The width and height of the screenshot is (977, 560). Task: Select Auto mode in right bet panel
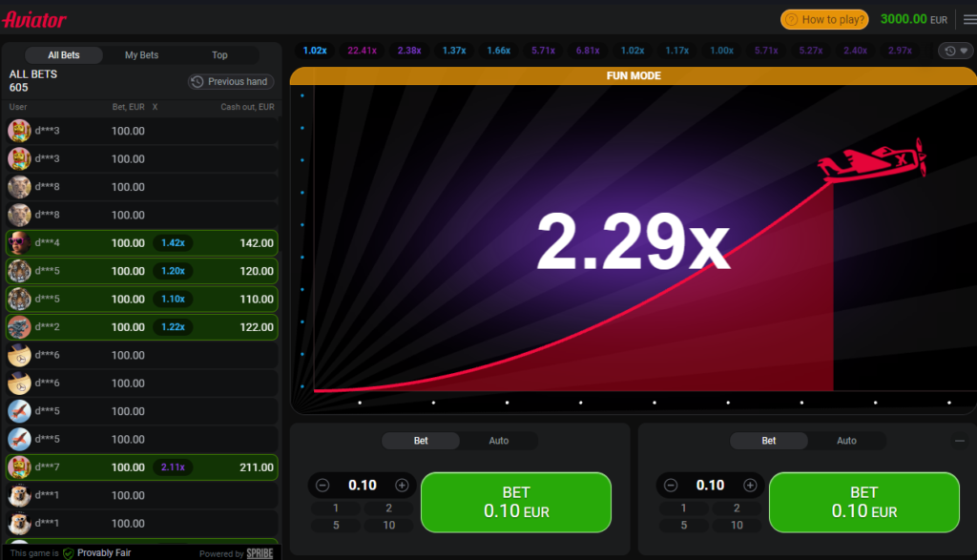coord(846,441)
